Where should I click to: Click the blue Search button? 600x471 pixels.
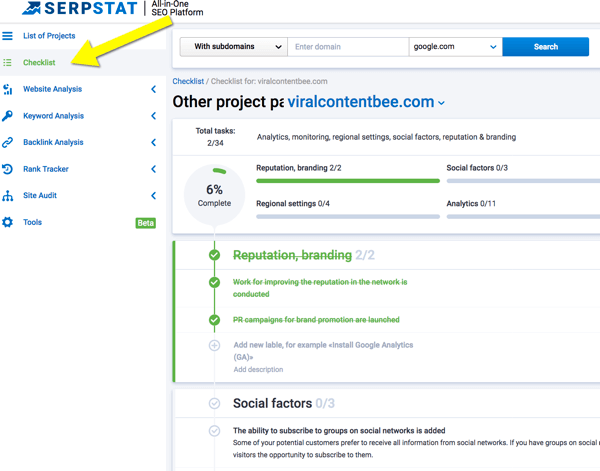[546, 47]
